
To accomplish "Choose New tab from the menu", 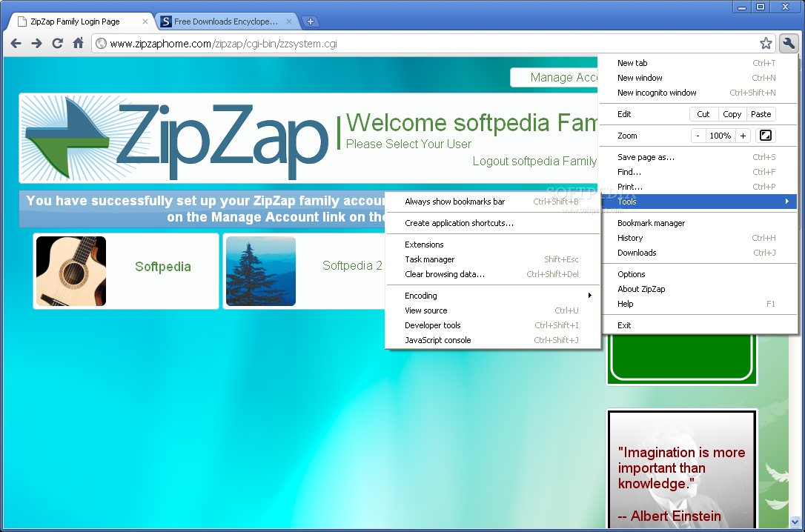I will point(698,63).
